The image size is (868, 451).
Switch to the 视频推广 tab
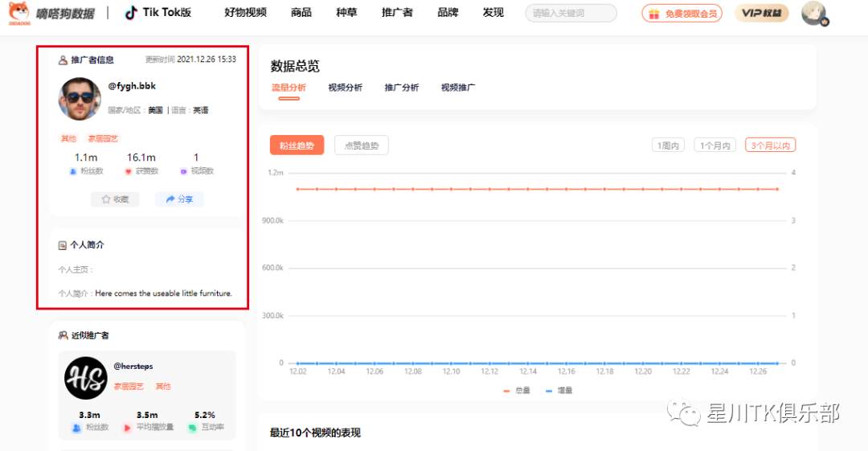tap(458, 88)
